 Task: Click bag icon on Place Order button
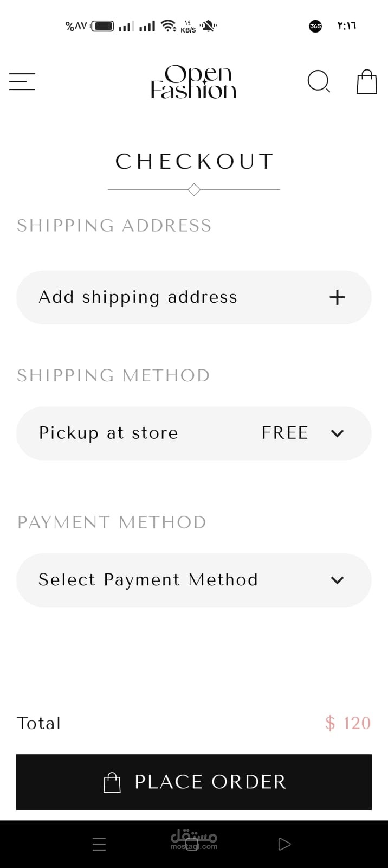click(x=112, y=782)
